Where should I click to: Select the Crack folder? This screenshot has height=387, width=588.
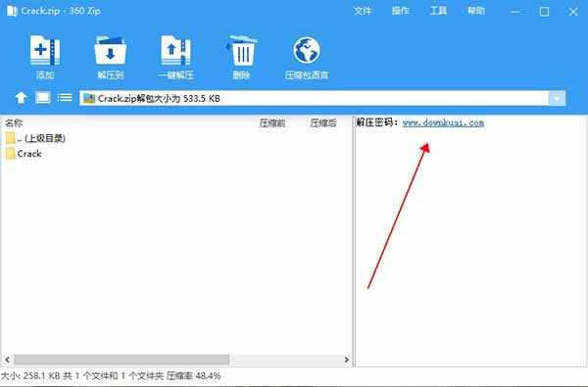(24, 154)
